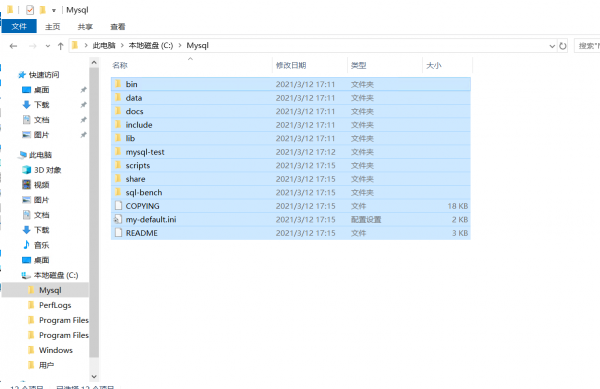
Task: Sort by 修改日期 column header
Action: click(291, 65)
